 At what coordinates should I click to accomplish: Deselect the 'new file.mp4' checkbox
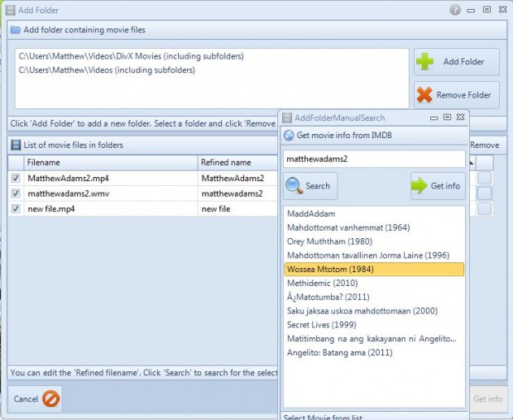pos(16,209)
